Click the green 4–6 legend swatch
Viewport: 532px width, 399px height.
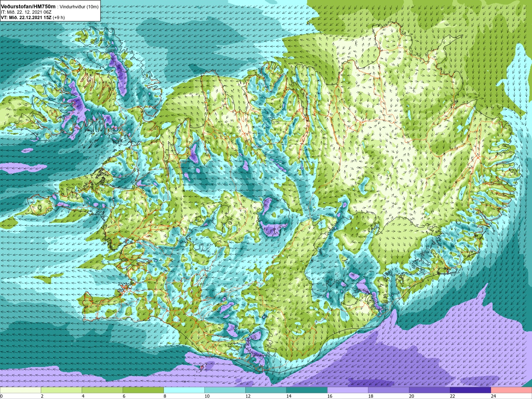(x=102, y=390)
